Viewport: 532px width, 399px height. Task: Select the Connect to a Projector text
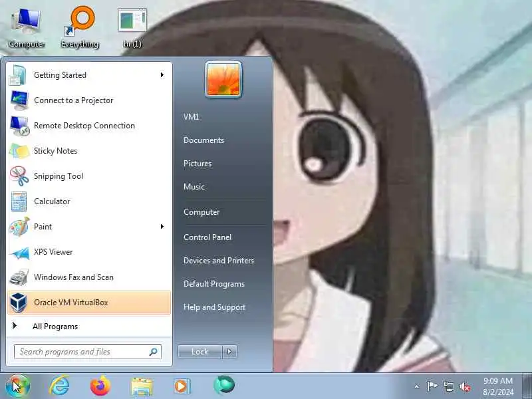coord(73,100)
